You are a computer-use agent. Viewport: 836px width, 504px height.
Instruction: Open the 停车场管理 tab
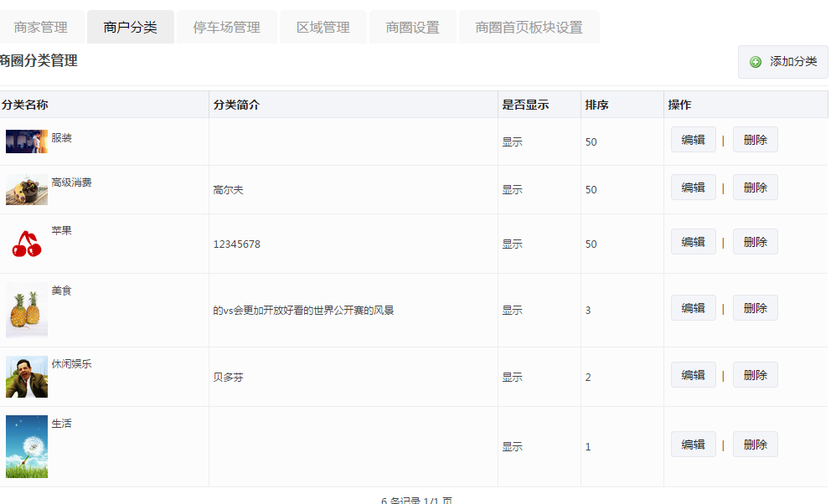coord(226,27)
